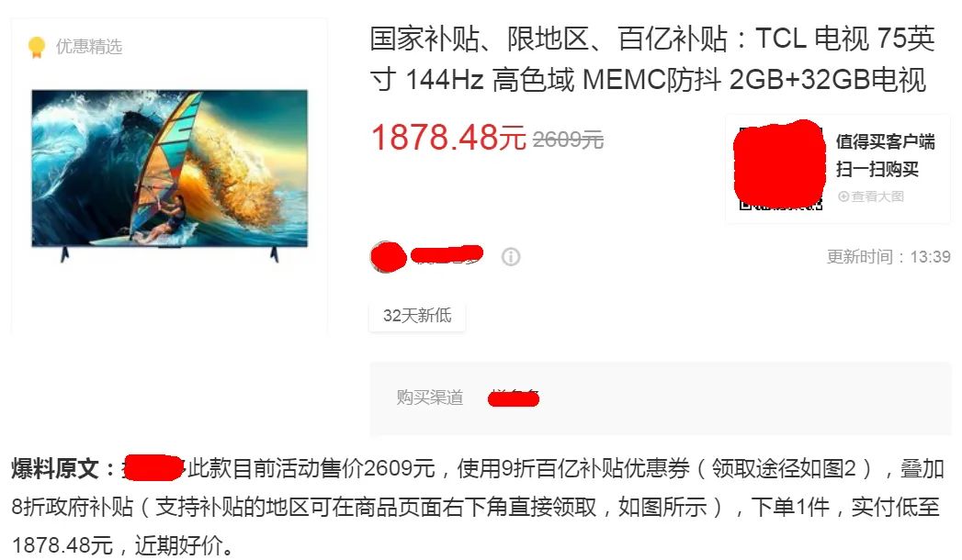
Task: Click the 优惠精选 label text
Action: pyautogui.click(x=89, y=47)
